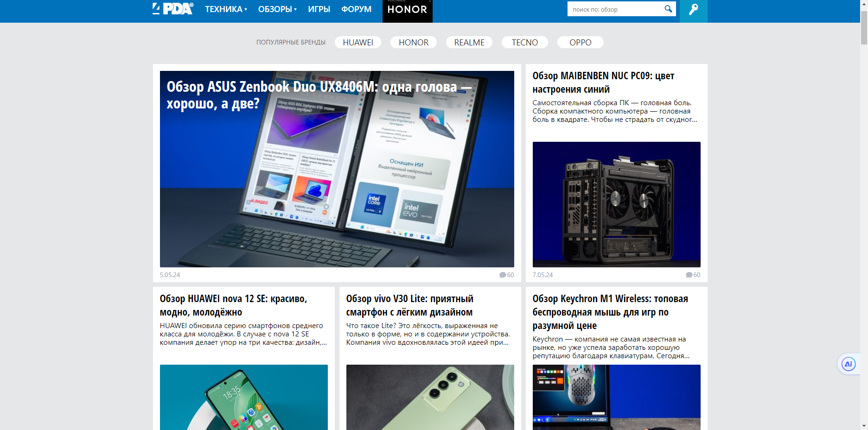
Task: Open the ASUS Zenbook Duo UX8406M review headline
Action: tap(319, 95)
